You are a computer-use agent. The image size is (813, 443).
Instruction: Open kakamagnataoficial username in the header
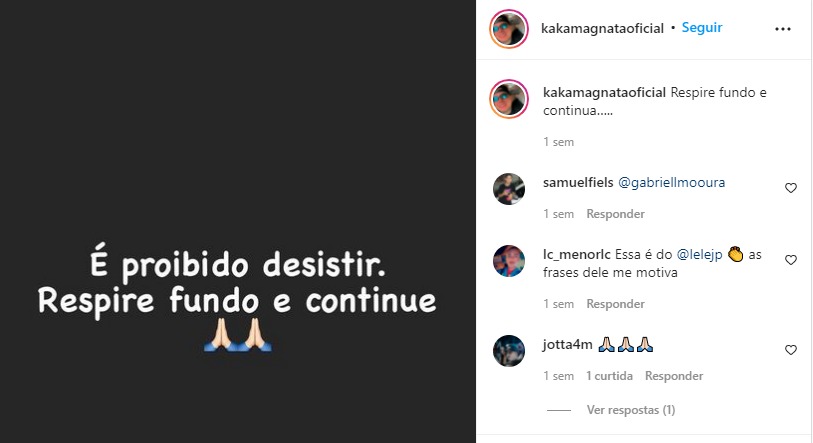[602, 28]
